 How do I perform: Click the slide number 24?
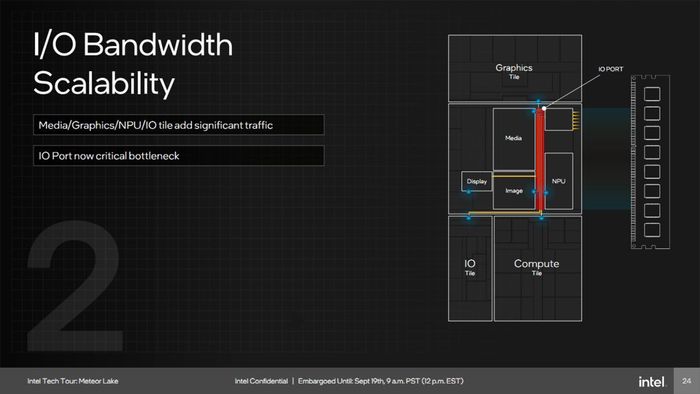pos(687,381)
